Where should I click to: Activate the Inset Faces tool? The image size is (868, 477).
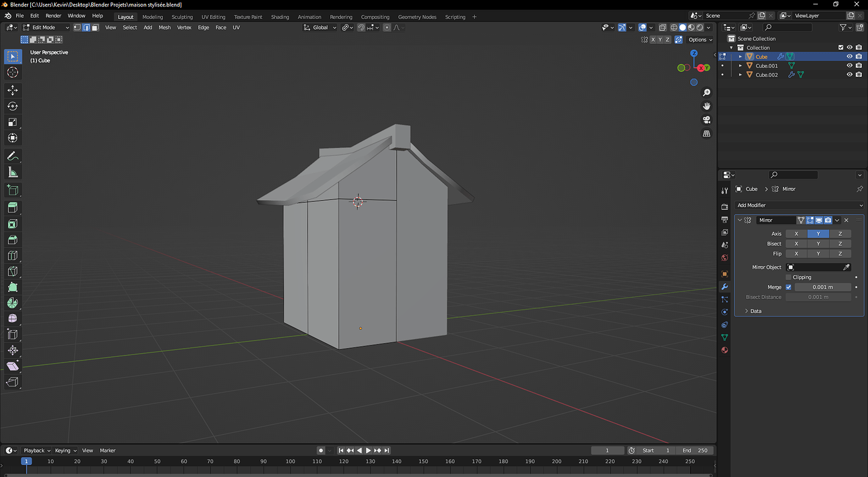[x=13, y=223]
